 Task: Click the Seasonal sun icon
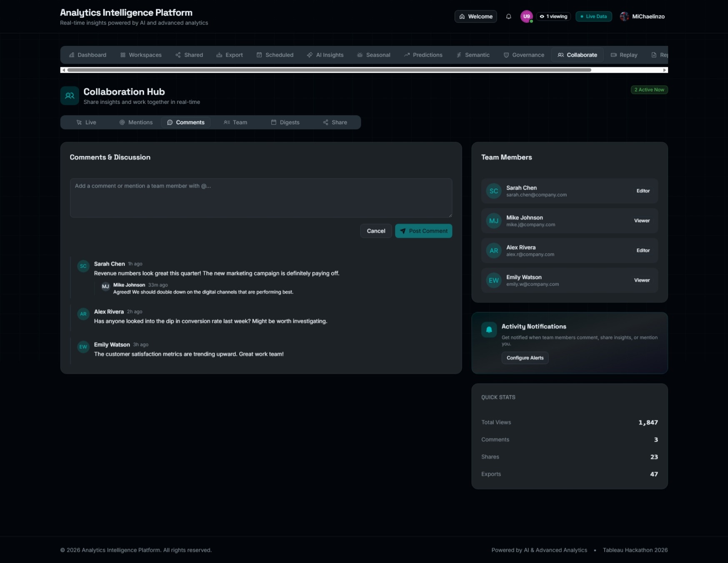pyautogui.click(x=360, y=55)
